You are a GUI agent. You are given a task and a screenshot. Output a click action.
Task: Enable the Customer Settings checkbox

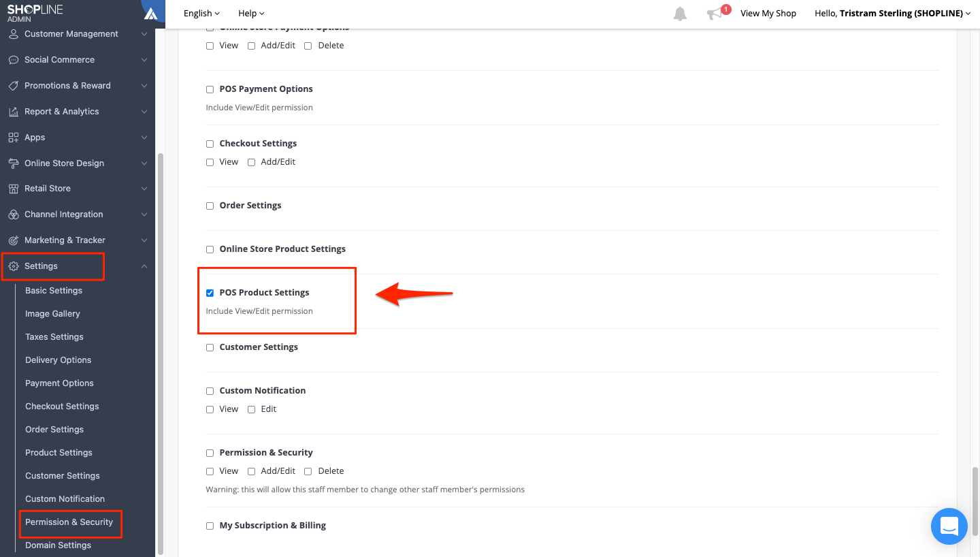coord(210,347)
